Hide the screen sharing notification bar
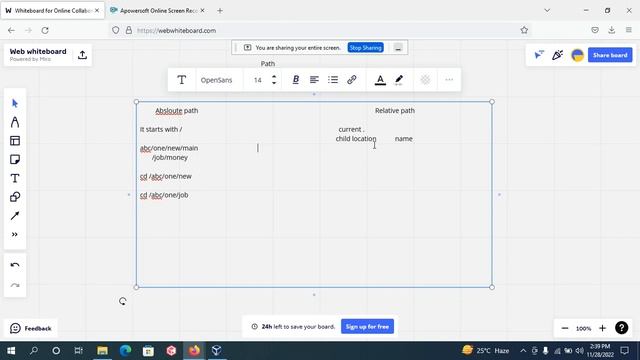 [398, 48]
